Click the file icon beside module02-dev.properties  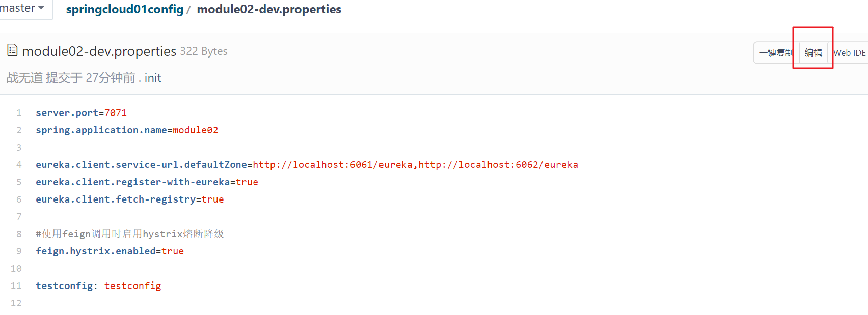coord(12,50)
